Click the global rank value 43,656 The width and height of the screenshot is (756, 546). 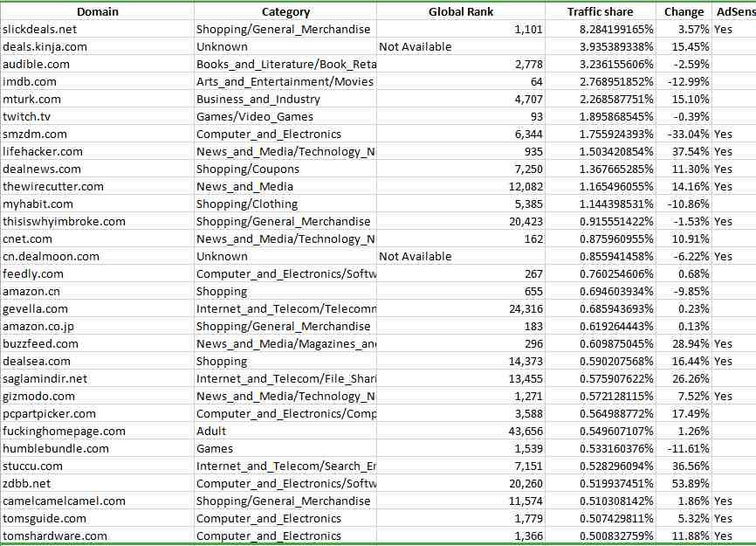click(460, 431)
